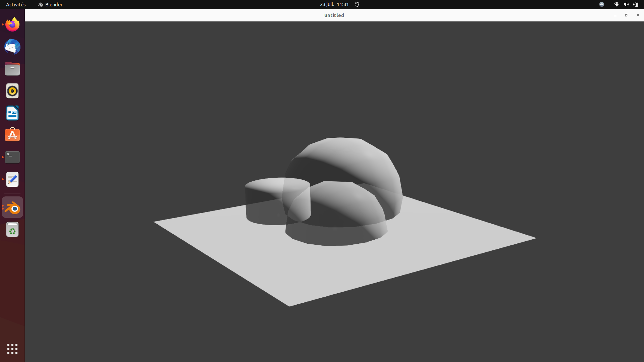
Task: Open the battery power indicator
Action: point(636,4)
